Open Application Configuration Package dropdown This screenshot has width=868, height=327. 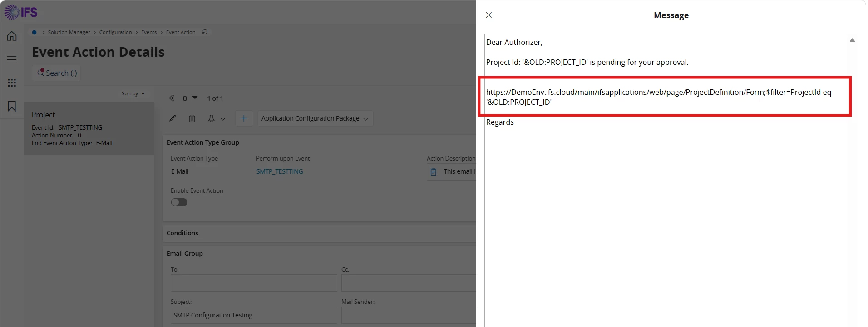(x=315, y=118)
